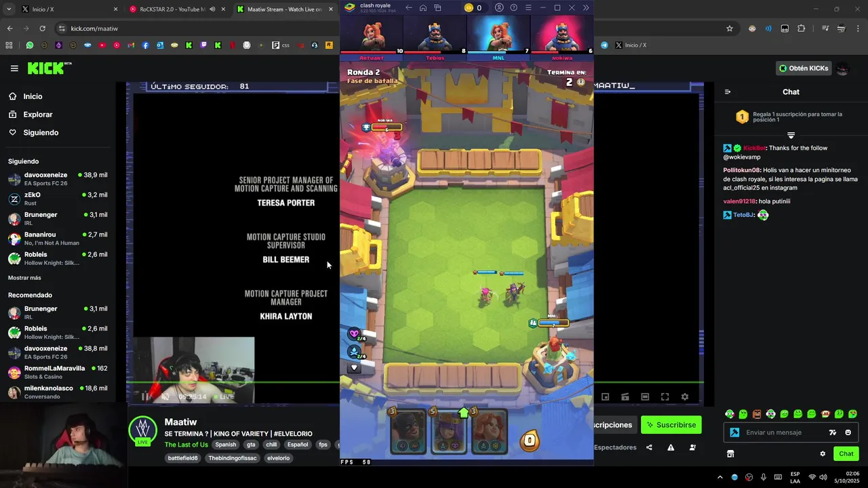Open Chrome extensions puzzle icon

(x=802, y=28)
